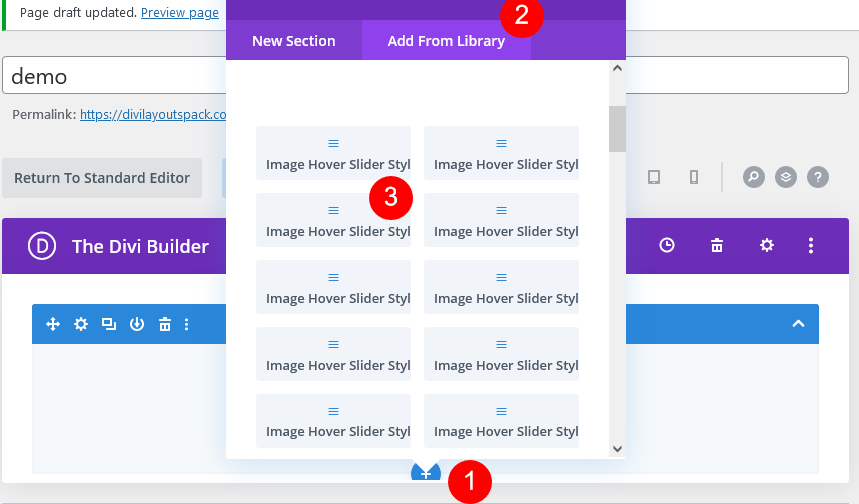The image size is (859, 504).
Task: Switch to the New Section tab
Action: (x=294, y=41)
